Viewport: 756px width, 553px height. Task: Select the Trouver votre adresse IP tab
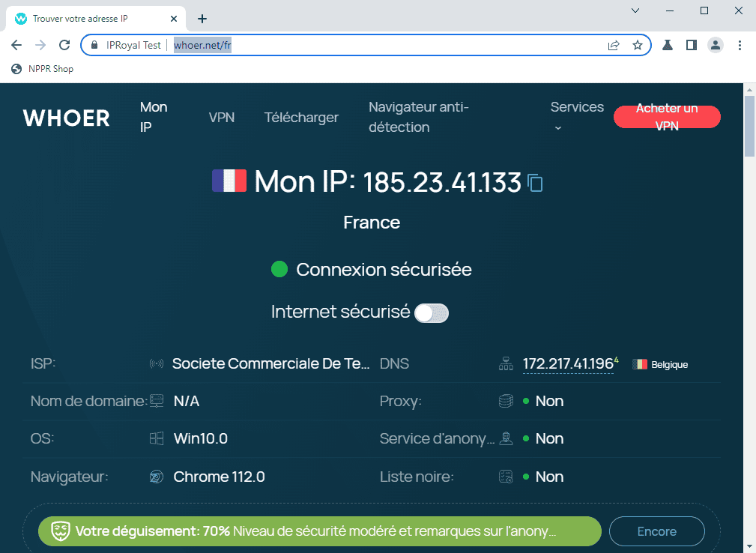coord(95,19)
